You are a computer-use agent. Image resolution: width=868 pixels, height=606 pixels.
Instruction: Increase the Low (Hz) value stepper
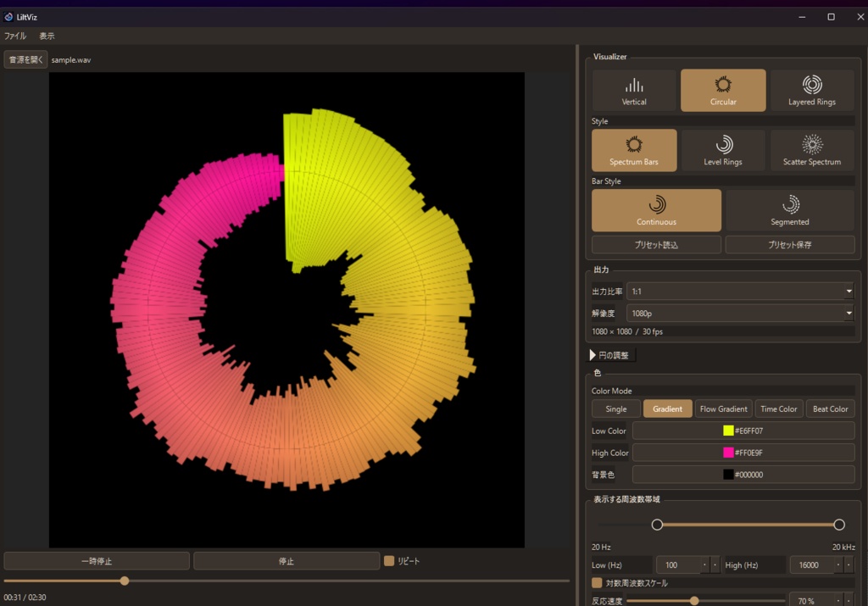tap(704, 565)
